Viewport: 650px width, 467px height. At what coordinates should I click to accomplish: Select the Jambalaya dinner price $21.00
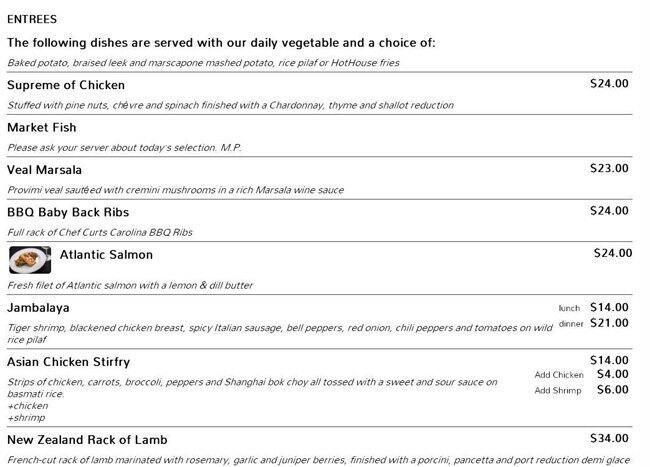609,323
